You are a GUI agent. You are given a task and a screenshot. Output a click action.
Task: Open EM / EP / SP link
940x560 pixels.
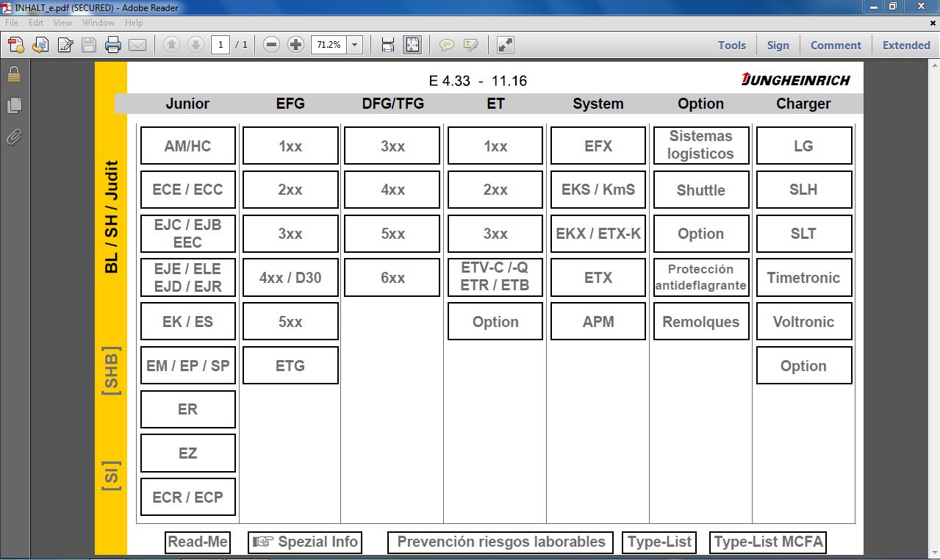pos(187,365)
